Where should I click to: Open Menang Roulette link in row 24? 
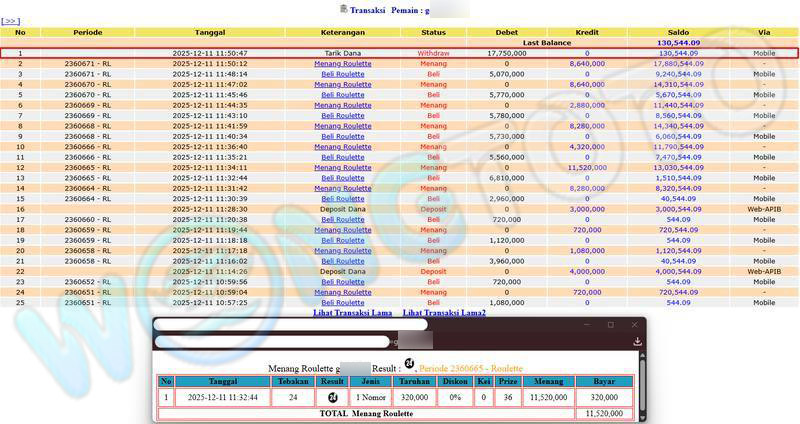click(343, 292)
